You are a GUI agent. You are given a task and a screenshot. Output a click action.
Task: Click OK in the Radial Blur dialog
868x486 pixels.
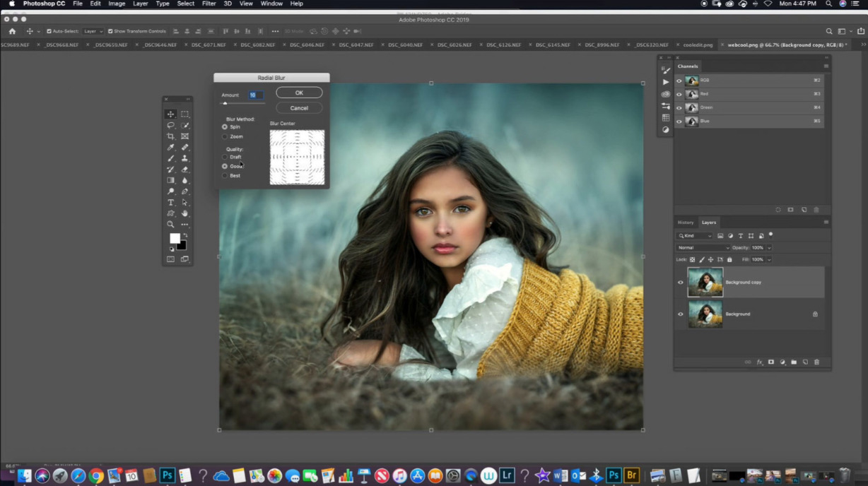[299, 93]
